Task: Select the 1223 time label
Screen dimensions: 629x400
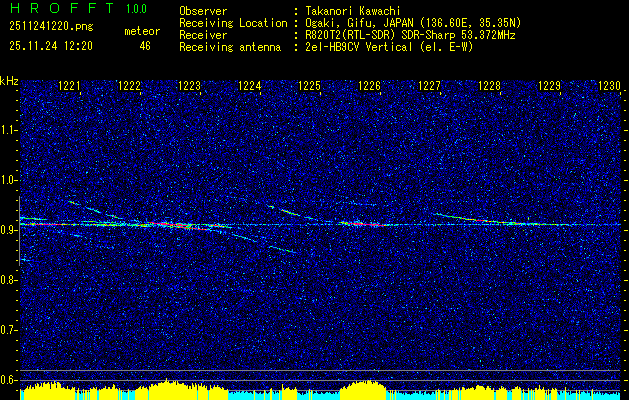Action: pyautogui.click(x=189, y=86)
